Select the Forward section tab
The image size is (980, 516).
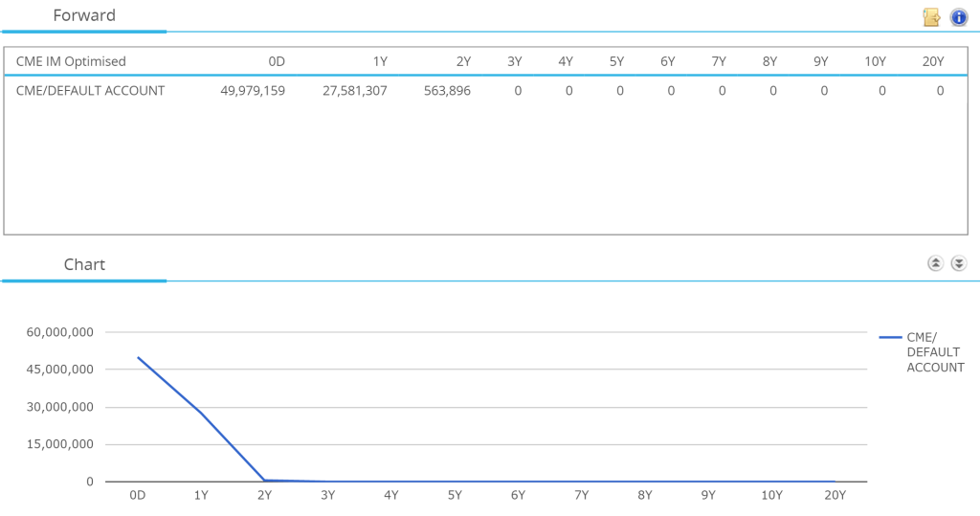pyautogui.click(x=84, y=15)
